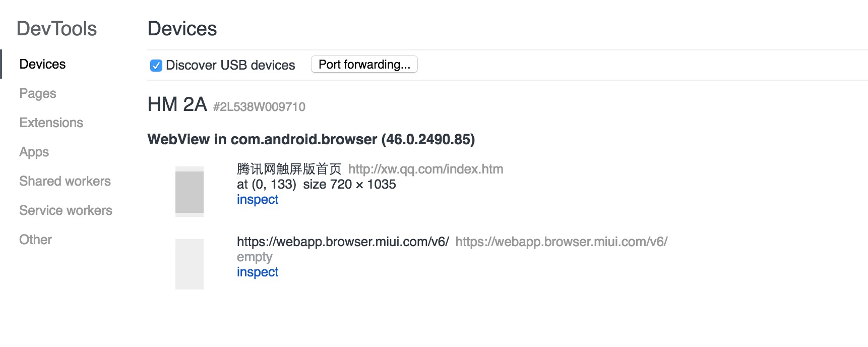868x347 pixels.
Task: Click the DevTools title in sidebar
Action: coord(56,29)
